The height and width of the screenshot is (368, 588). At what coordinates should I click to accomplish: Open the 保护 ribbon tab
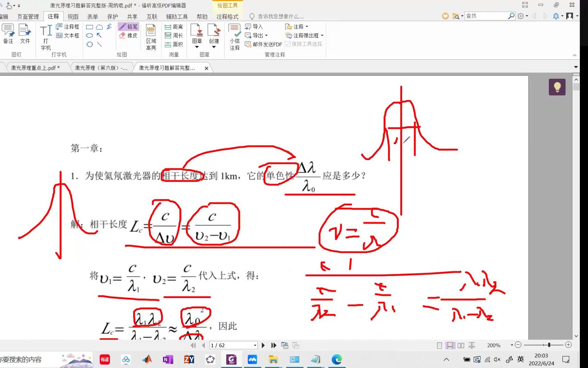point(113,16)
